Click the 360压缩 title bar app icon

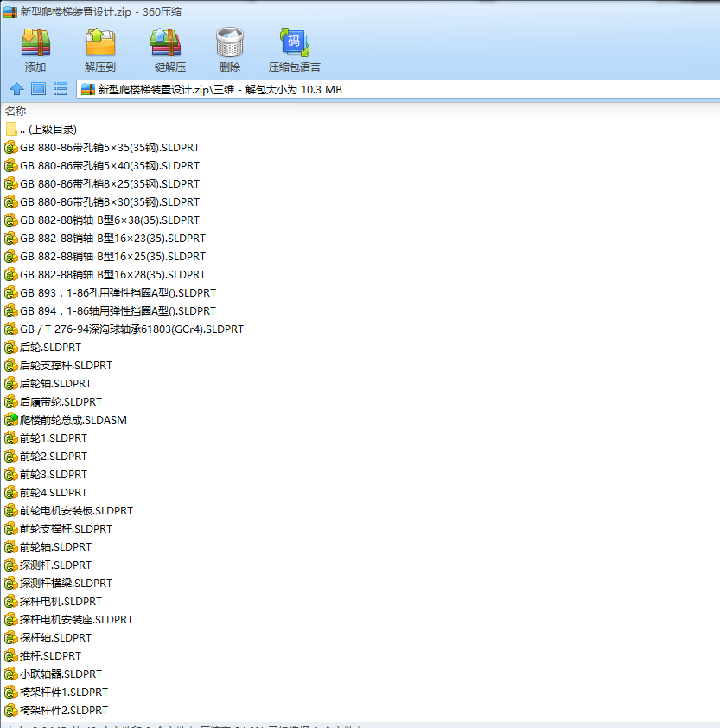[x=10, y=11]
